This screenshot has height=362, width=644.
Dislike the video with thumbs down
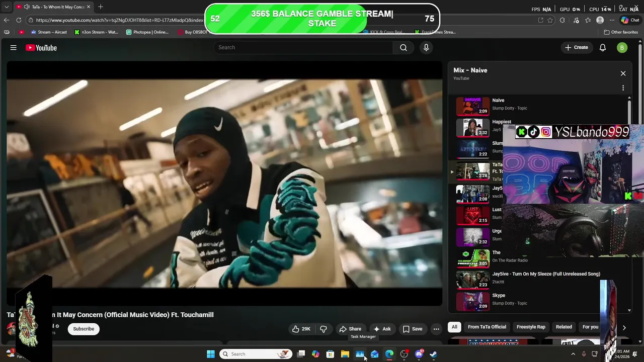coord(324,329)
